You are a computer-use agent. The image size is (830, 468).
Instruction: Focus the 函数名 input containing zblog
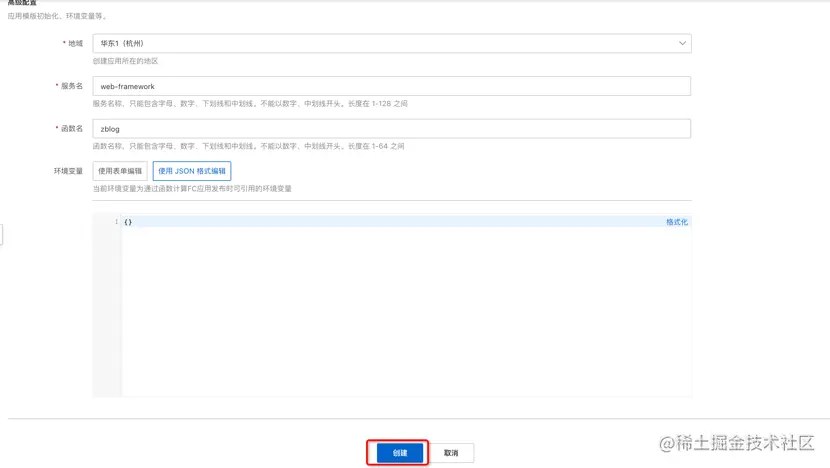click(392, 129)
